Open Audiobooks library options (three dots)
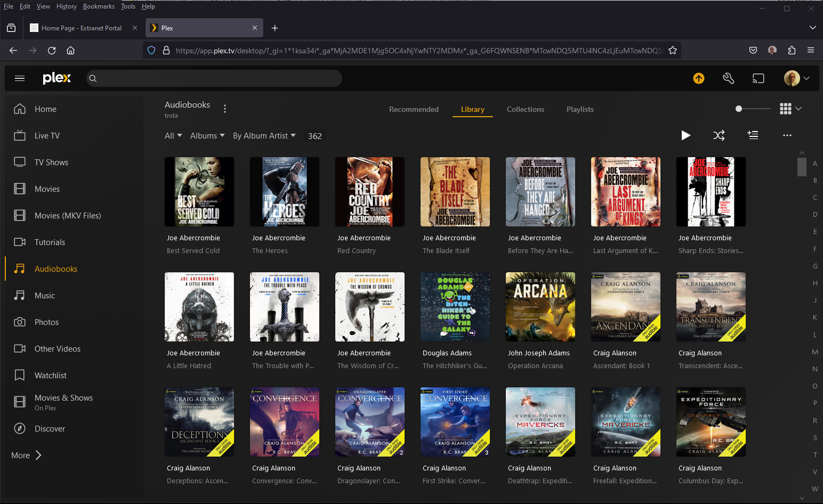This screenshot has width=823, height=504. pyautogui.click(x=225, y=109)
